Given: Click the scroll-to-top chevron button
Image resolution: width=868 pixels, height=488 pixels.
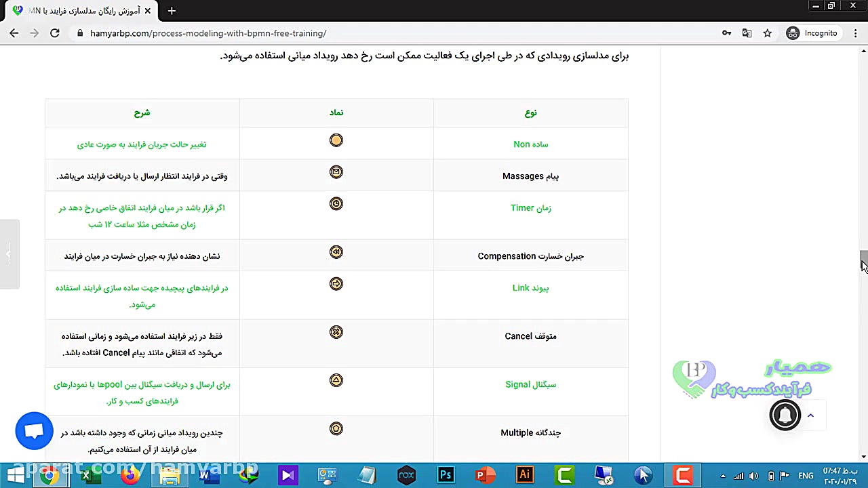Looking at the screenshot, I should point(810,415).
